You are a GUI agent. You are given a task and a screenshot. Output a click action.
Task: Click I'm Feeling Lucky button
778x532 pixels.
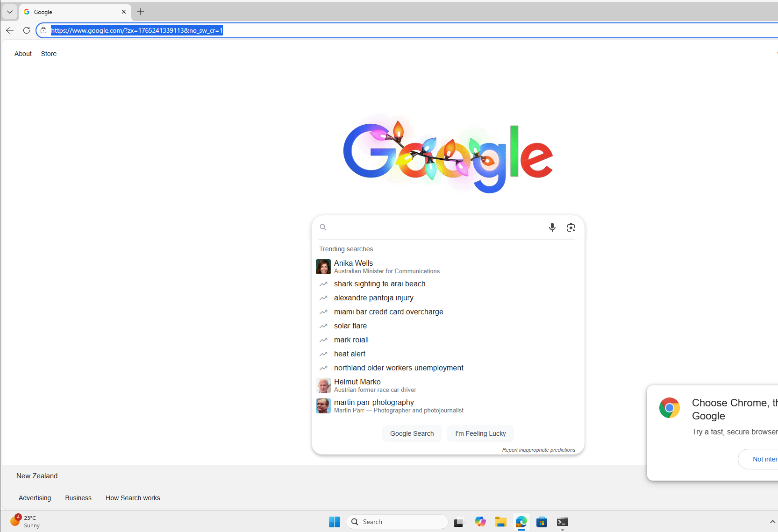point(480,433)
